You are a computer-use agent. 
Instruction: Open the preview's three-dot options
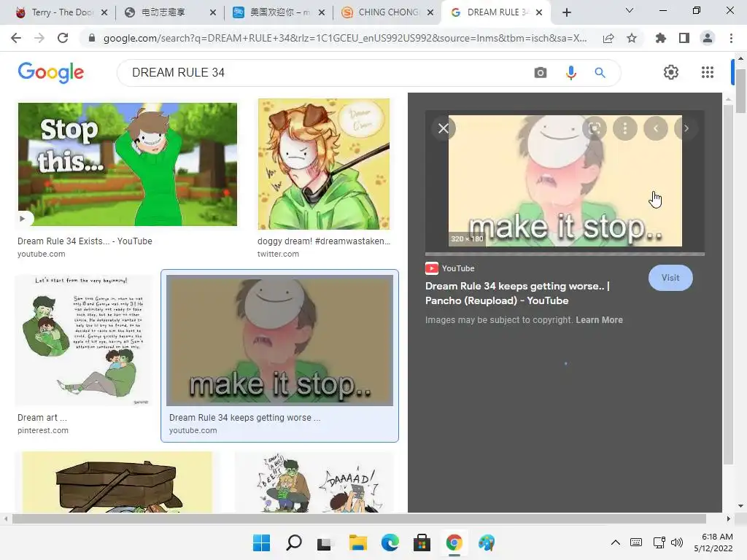(x=625, y=128)
